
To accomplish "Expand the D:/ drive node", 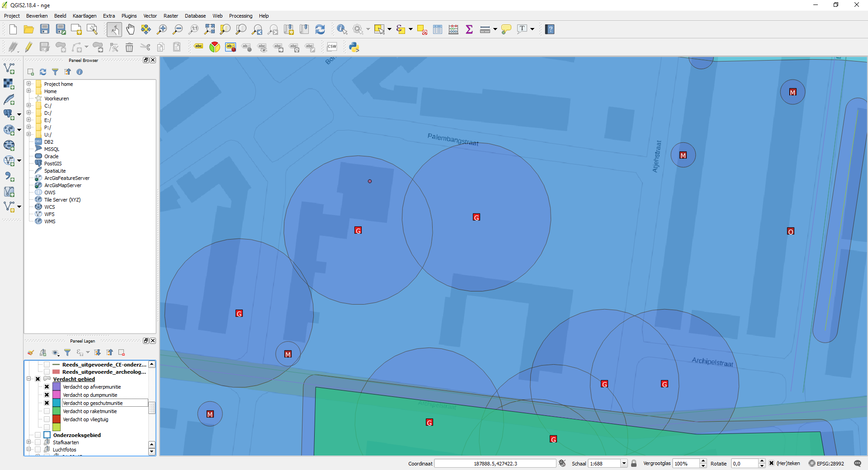I will pos(29,113).
